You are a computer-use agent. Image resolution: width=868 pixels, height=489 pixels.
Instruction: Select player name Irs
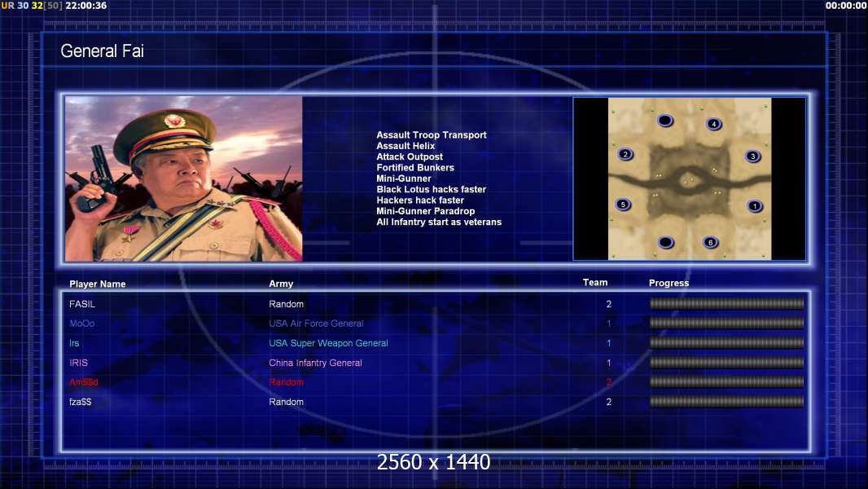(74, 343)
